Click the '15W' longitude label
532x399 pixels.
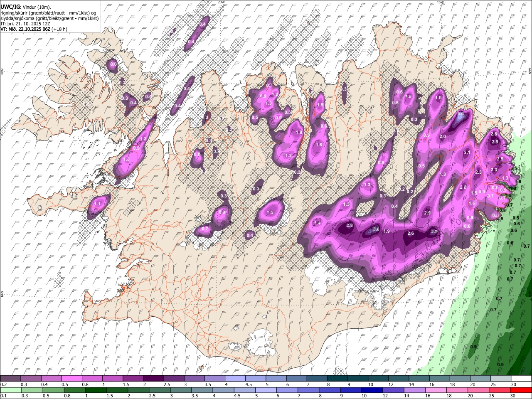[440, 2]
